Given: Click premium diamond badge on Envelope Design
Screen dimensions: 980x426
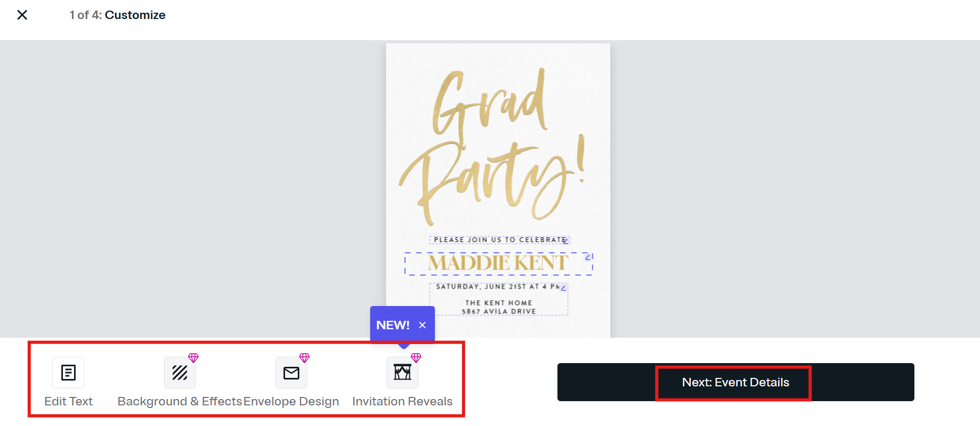Looking at the screenshot, I should (305, 358).
